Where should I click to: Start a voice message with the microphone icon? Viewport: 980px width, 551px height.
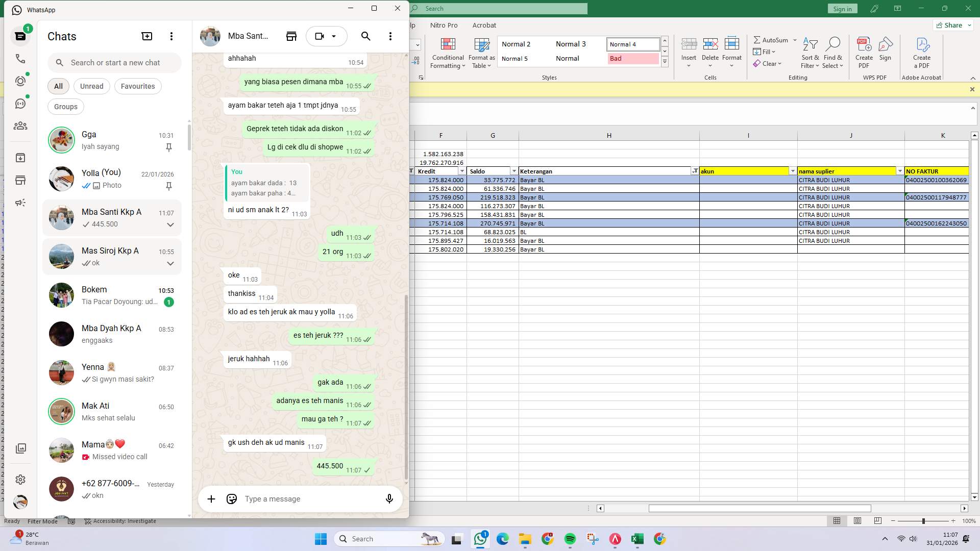[x=389, y=498]
